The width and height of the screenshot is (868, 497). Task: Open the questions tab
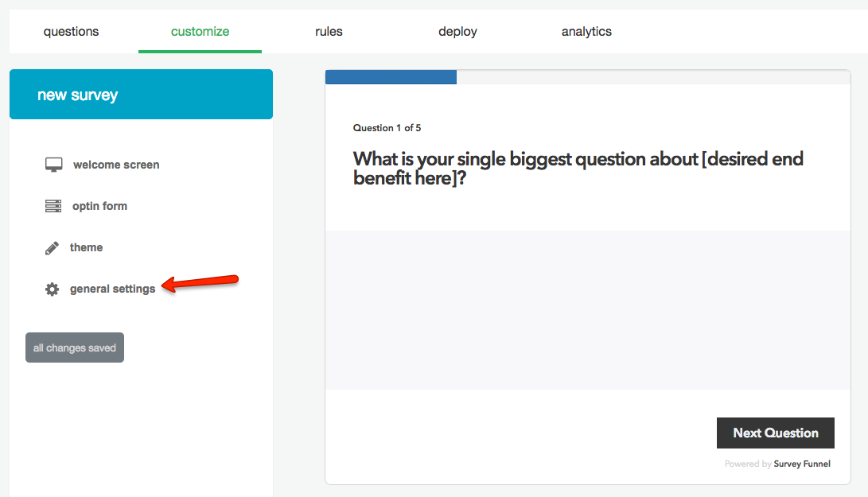coord(72,32)
